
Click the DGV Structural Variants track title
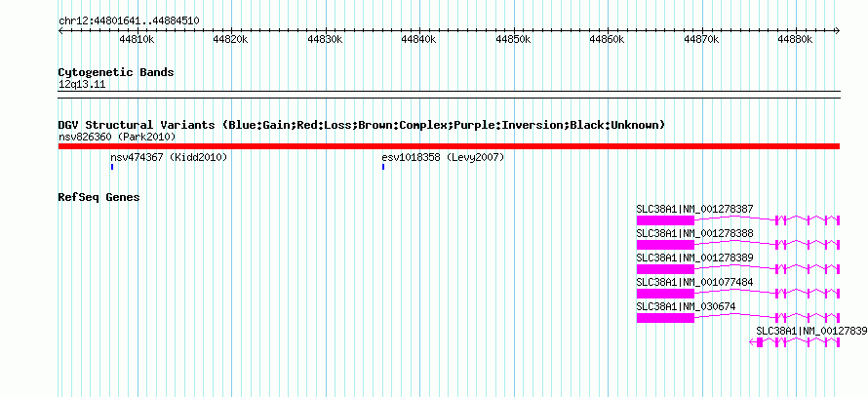point(362,125)
